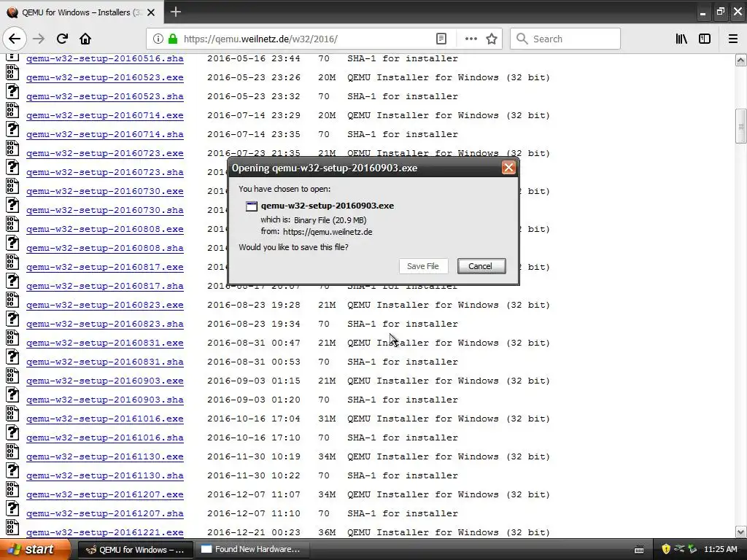Viewport: 747px width, 560px height.
Task: Open link qemu-w32-setup-20161130.sha
Action: pos(105,475)
